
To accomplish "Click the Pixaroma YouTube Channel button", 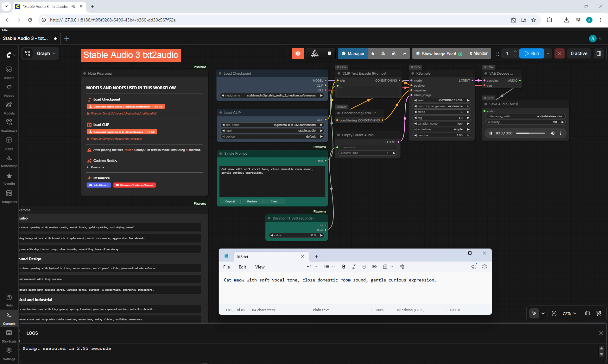I will (135, 185).
